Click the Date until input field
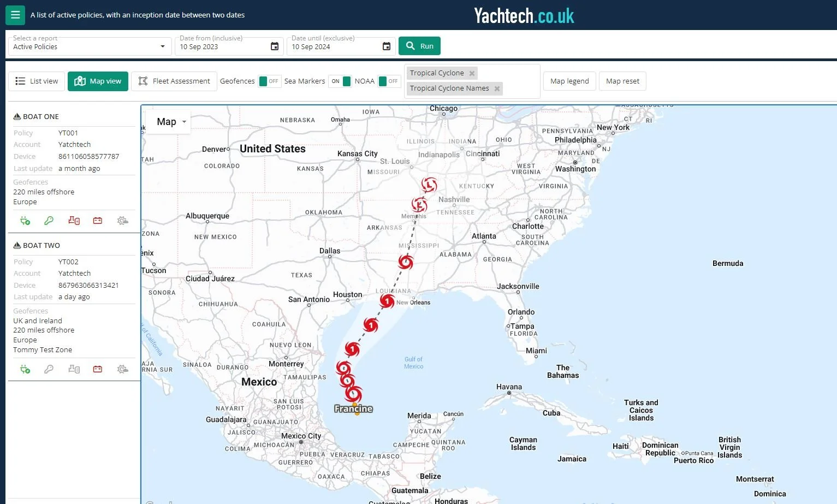Screen dimensions: 837x504 (341, 46)
